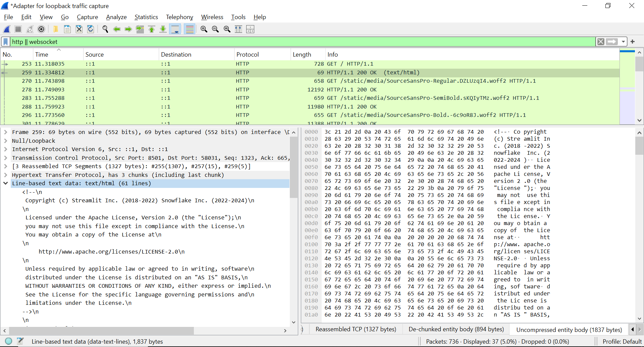Click hex bytes vertical scrollbar thumb
The height and width of the screenshot is (347, 644).
639,146
